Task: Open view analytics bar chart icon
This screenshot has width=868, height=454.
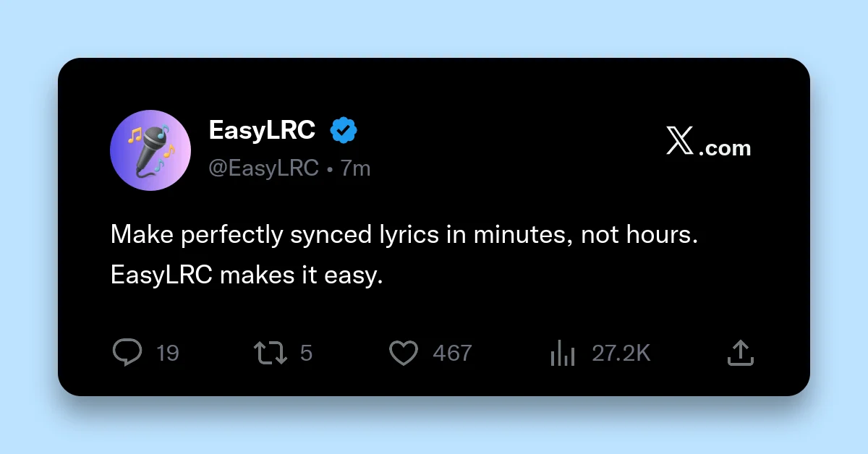Action: [562, 353]
